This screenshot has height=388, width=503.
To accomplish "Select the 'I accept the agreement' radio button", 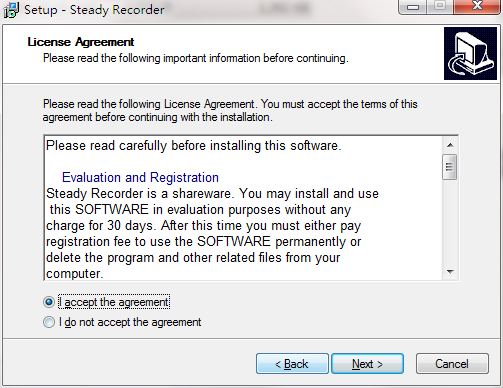I will (x=49, y=302).
